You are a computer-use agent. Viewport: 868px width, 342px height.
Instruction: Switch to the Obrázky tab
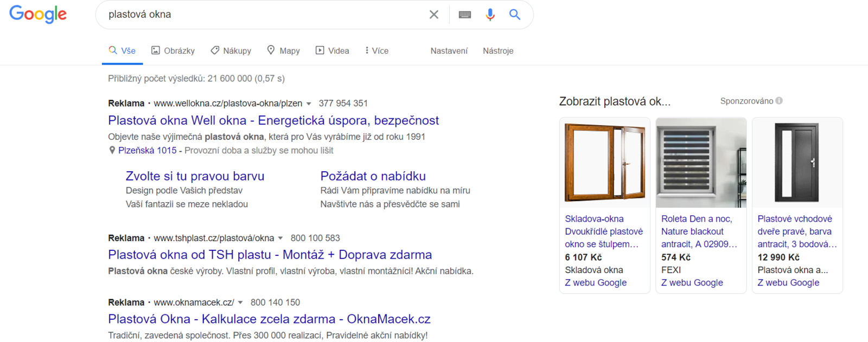[x=173, y=50]
